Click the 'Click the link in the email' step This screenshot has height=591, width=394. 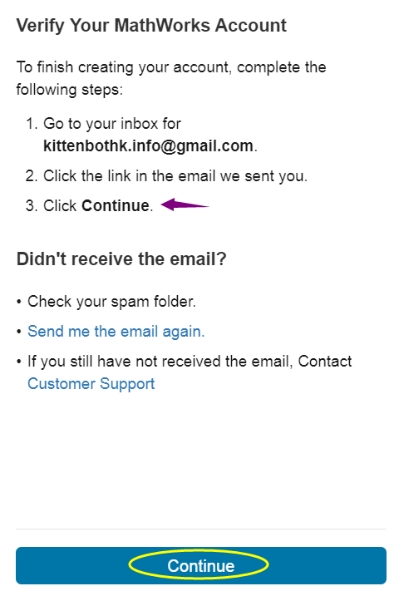(175, 176)
